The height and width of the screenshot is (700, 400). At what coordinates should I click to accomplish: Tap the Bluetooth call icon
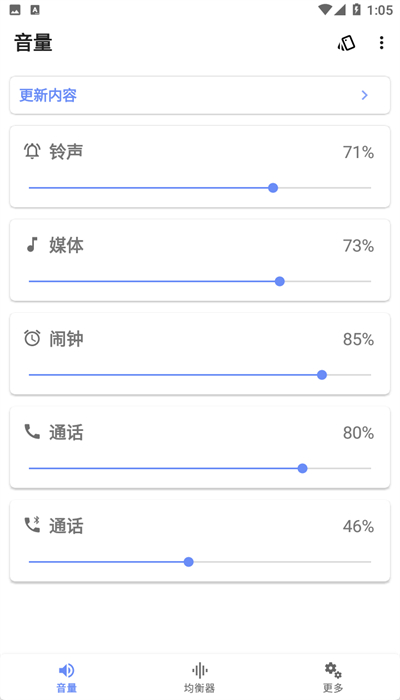click(x=32, y=525)
